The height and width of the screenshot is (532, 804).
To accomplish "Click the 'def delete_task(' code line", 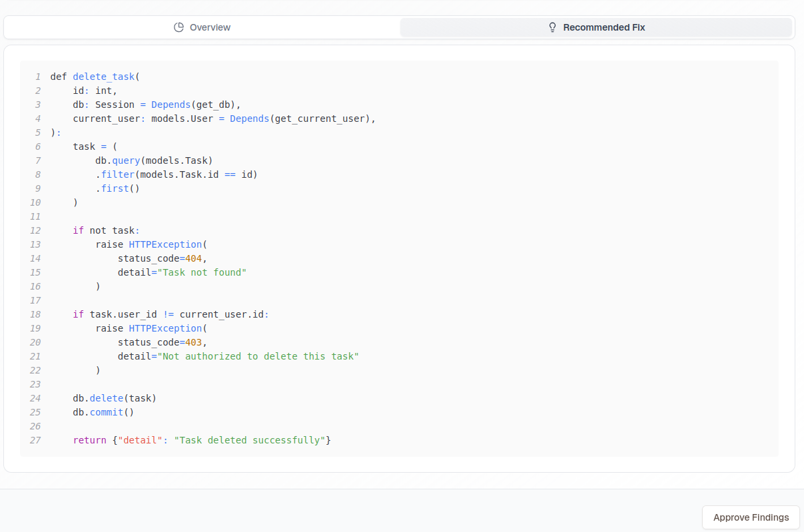I will (x=95, y=77).
